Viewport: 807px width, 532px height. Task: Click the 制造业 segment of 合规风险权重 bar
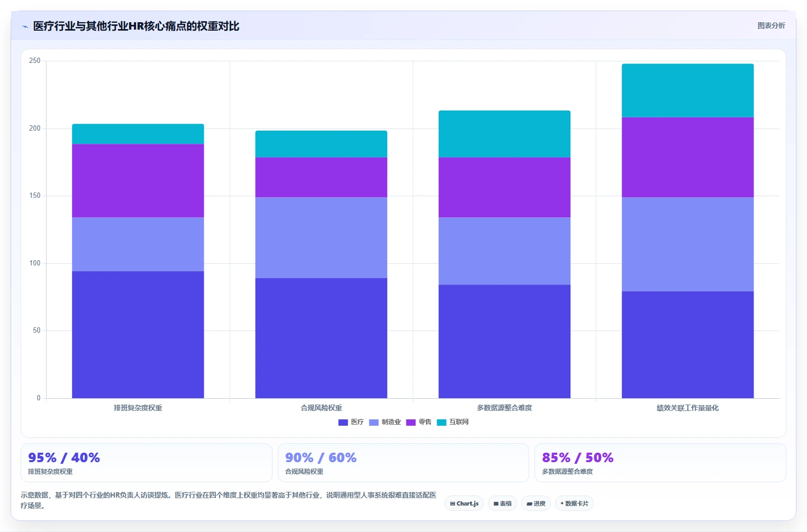321,237
